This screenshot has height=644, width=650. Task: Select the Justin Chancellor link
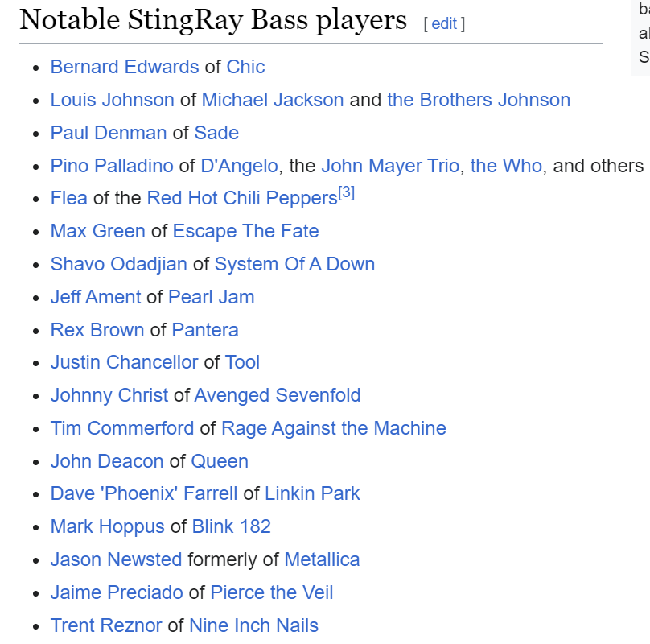click(x=125, y=362)
